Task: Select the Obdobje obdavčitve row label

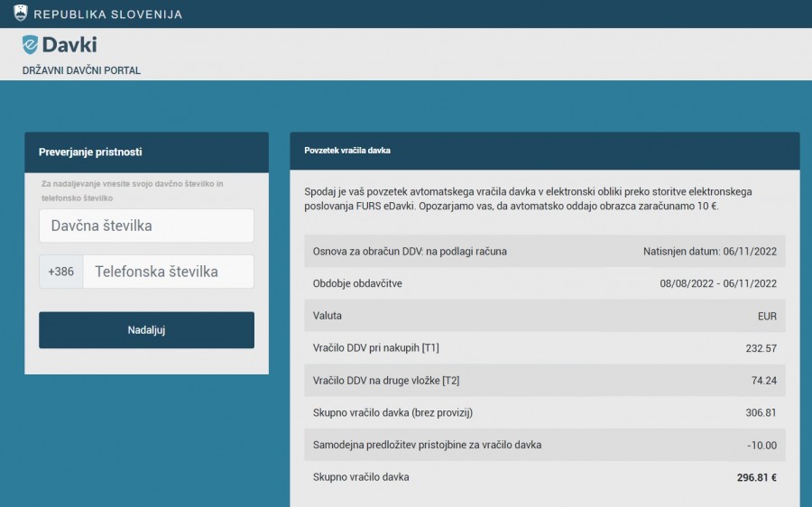Action: click(x=357, y=284)
